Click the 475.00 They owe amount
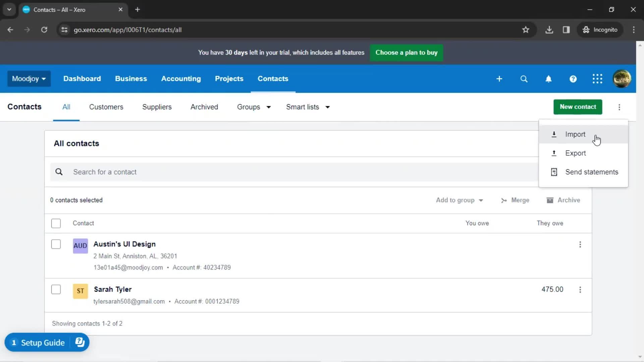The height and width of the screenshot is (362, 644). [552, 290]
